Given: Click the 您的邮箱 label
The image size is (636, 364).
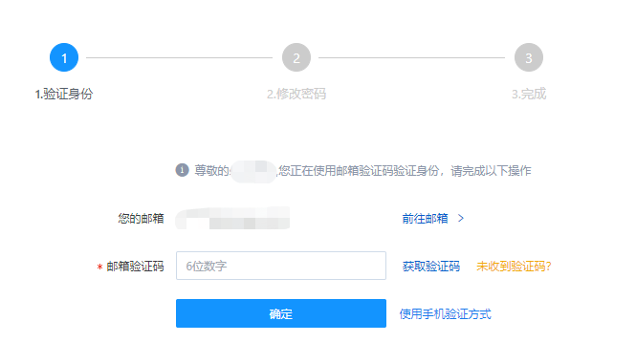Looking at the screenshot, I should point(142,219).
